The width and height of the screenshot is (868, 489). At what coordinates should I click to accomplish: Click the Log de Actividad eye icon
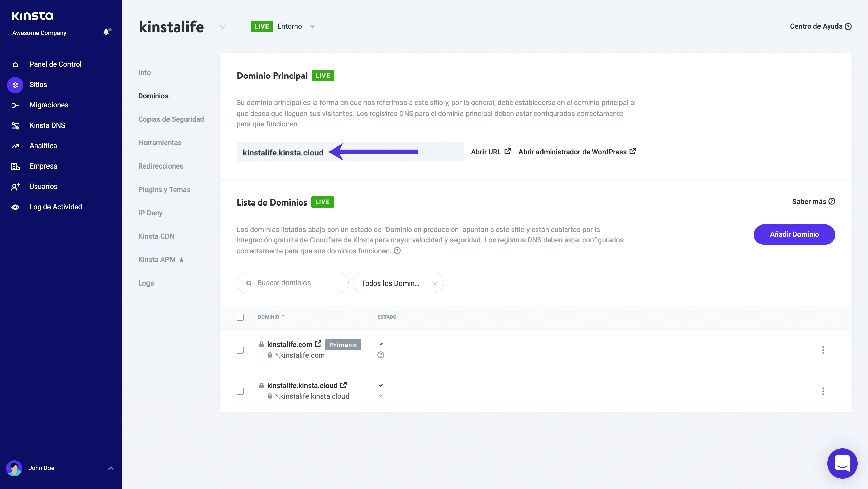[15, 207]
